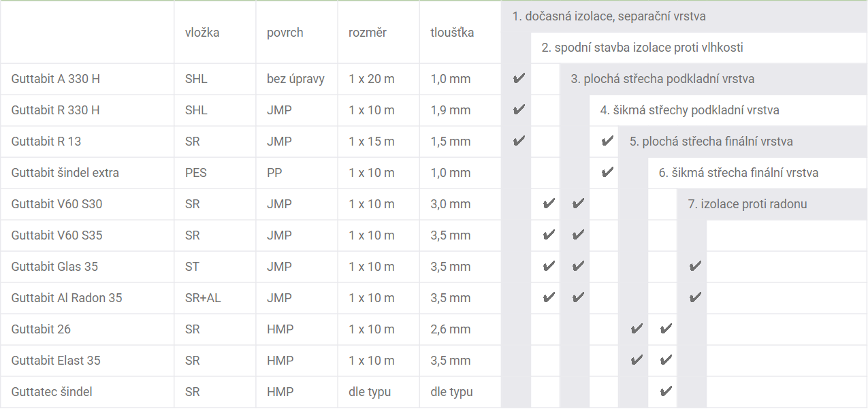Click the "bez úpravy" surface cell

[x=295, y=79]
